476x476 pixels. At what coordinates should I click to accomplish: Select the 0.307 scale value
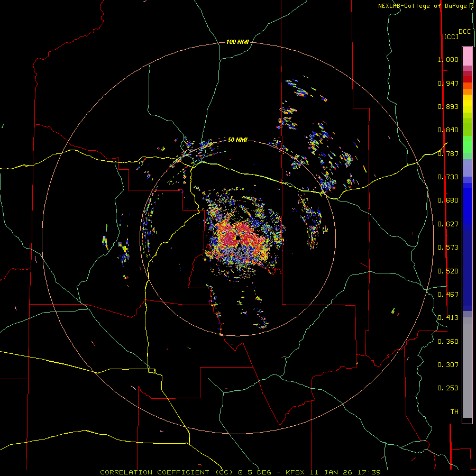click(448, 365)
